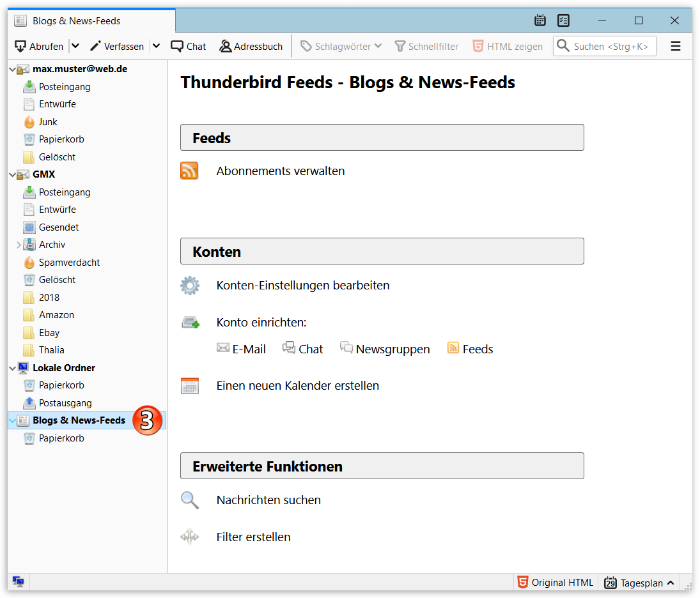Open the calendar icon in title bar

pos(540,20)
